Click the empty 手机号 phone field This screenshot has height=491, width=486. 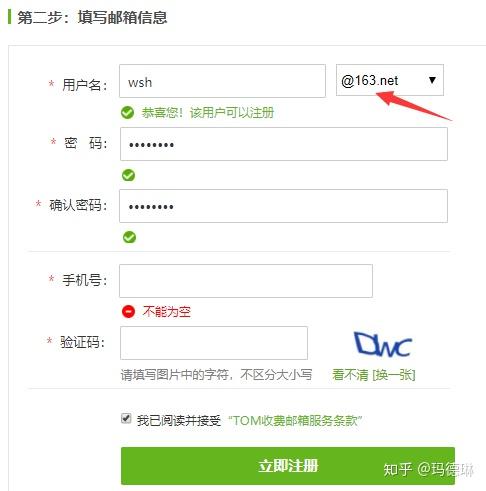coord(246,281)
